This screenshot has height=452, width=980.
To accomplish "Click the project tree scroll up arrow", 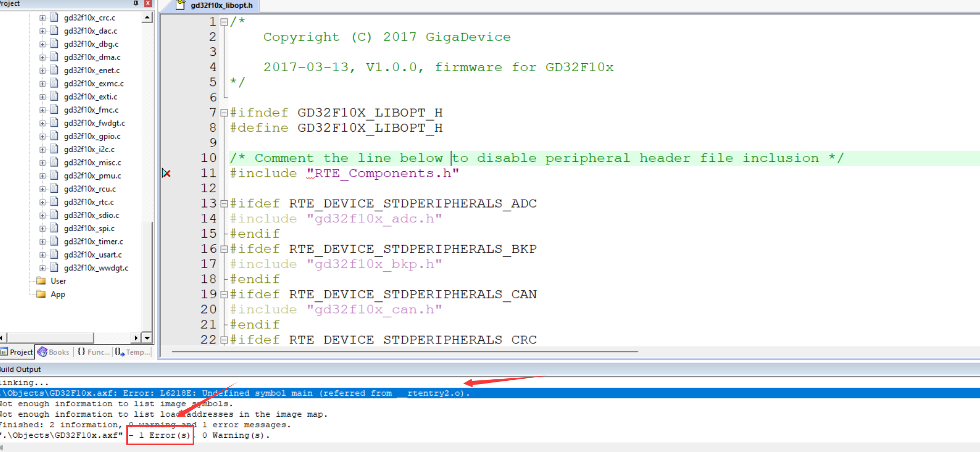I will (x=147, y=18).
